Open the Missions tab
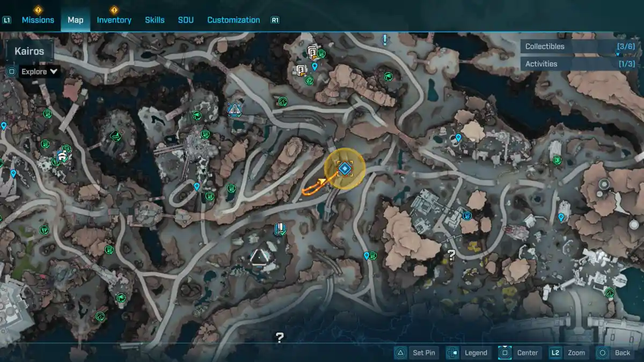The width and height of the screenshot is (644, 362). (x=38, y=20)
